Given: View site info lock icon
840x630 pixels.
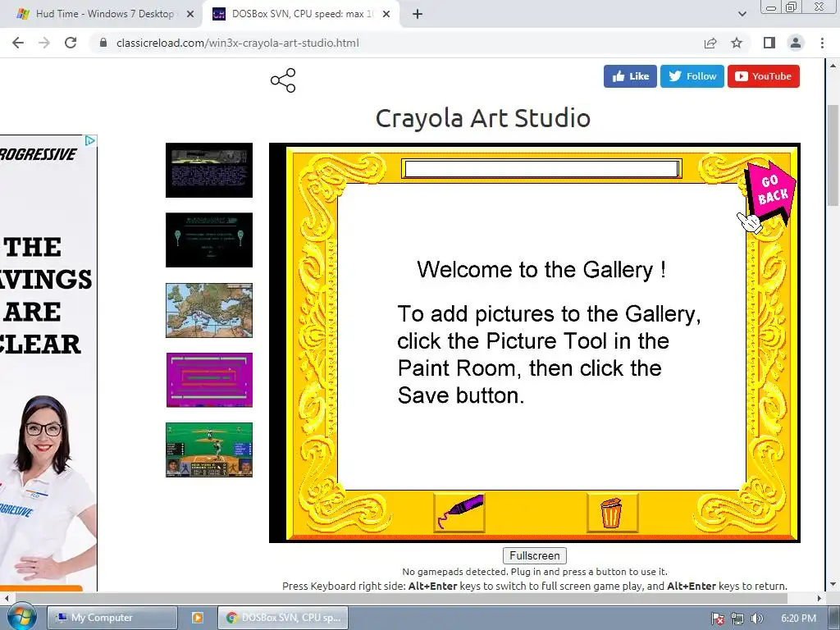Looking at the screenshot, I should (x=103, y=43).
